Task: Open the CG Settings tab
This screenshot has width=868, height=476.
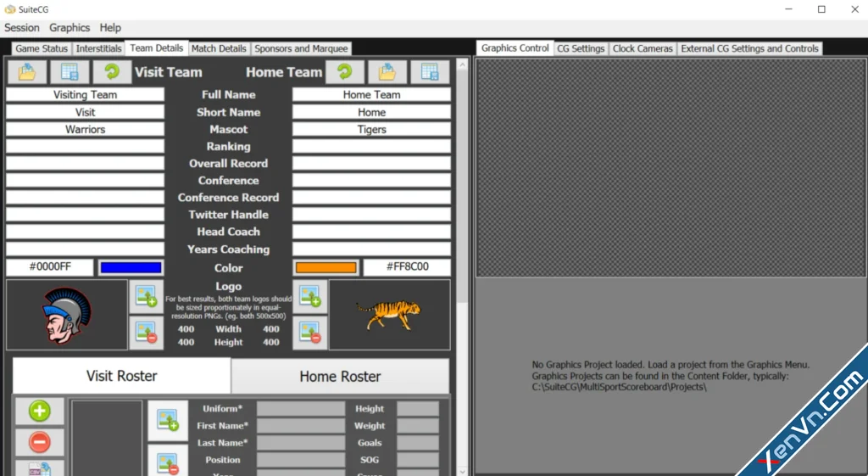Action: tap(581, 48)
